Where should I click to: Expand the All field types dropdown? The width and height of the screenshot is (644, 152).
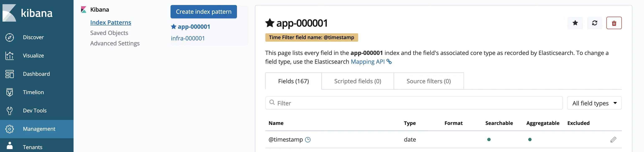594,103
